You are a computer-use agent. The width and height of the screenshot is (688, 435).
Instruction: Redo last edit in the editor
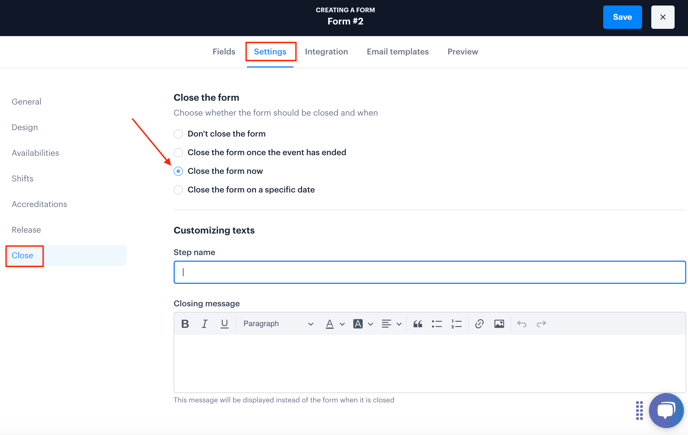pos(541,324)
